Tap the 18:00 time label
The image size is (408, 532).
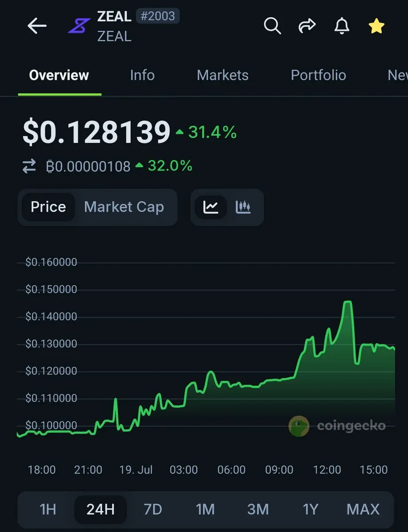42,470
